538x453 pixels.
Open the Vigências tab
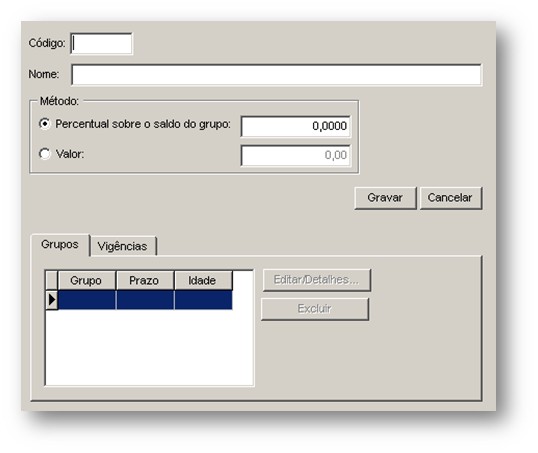click(x=122, y=246)
